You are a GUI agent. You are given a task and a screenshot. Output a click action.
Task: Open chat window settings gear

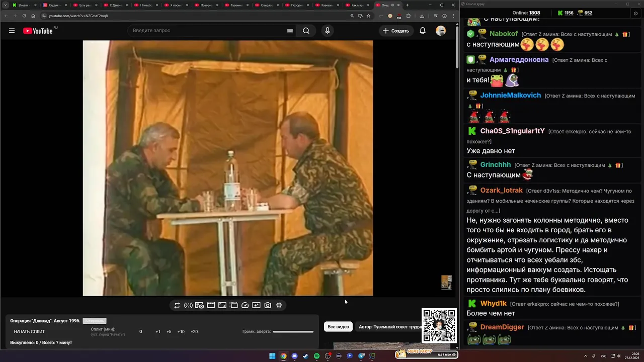point(635,14)
